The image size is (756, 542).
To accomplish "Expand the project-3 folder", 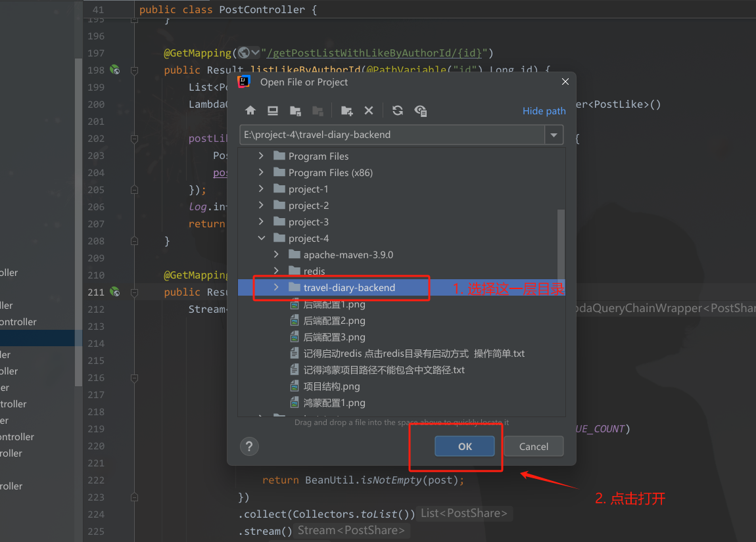I will click(x=262, y=221).
